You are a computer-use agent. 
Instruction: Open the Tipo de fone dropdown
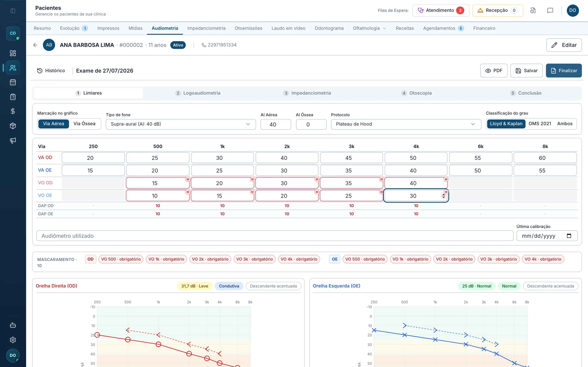tap(180, 124)
